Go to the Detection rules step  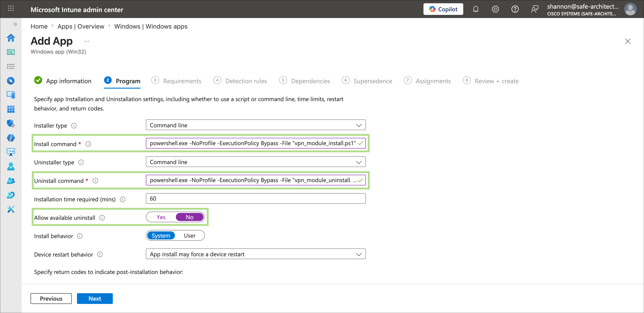pos(240,81)
